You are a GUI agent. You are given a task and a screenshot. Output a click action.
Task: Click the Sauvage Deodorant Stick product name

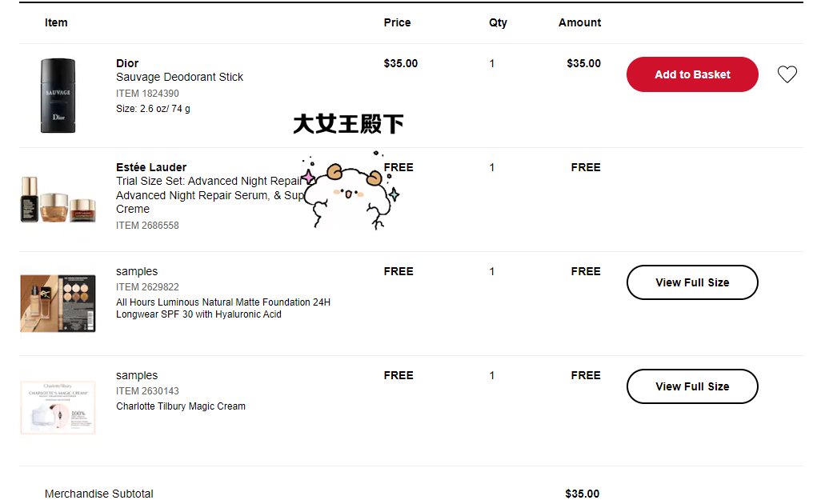(x=179, y=77)
